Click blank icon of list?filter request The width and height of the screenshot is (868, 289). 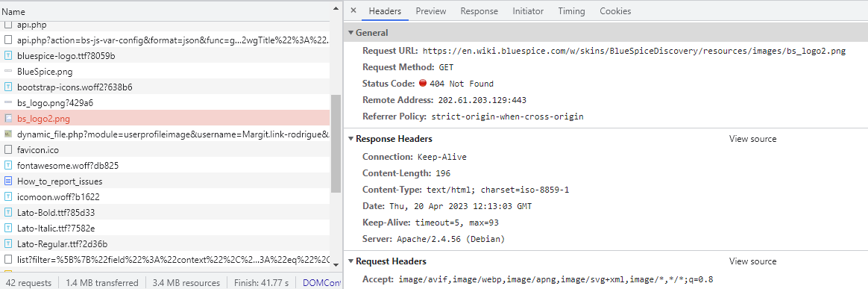click(8, 259)
